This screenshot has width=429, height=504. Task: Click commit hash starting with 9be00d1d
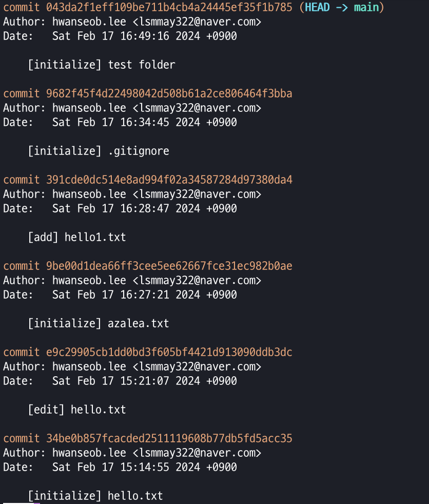tap(169, 266)
